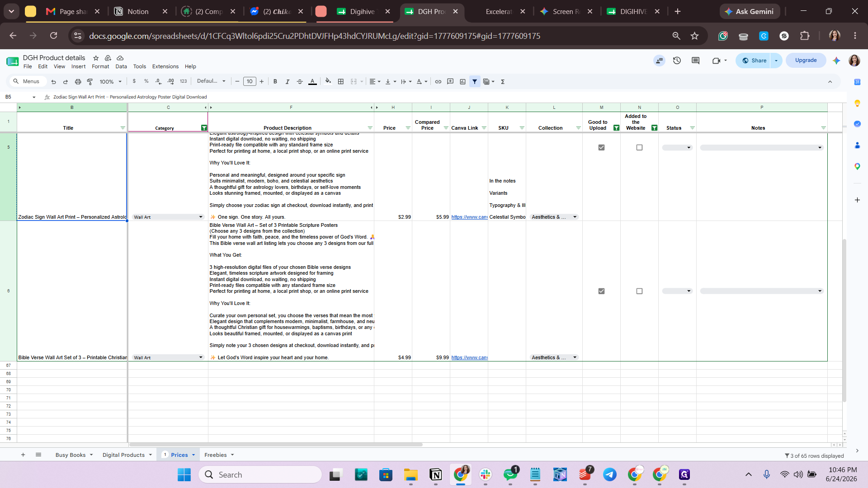Format as percent with percent icon
Viewport: 868px width, 488px height.
click(146, 81)
